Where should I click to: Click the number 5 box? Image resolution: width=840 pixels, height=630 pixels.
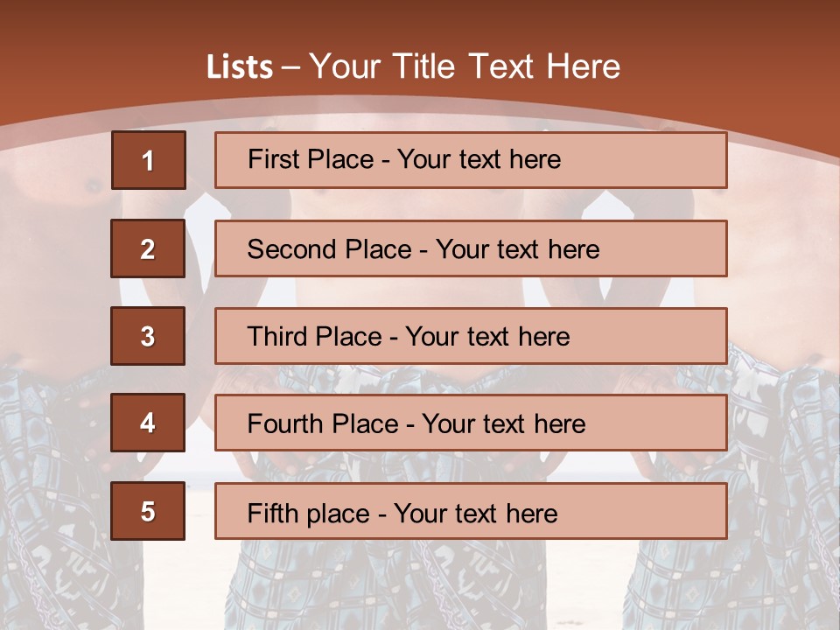[x=148, y=511]
